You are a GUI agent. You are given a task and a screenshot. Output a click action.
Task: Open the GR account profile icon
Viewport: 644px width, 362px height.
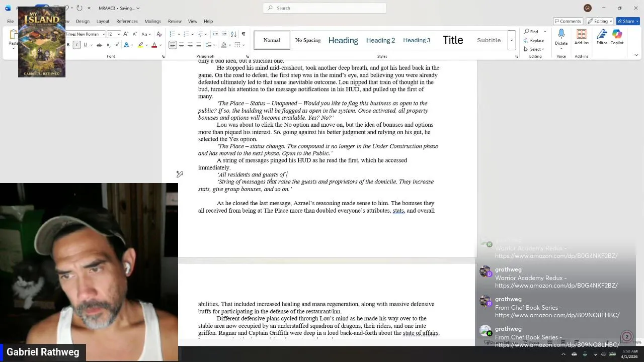click(x=587, y=8)
